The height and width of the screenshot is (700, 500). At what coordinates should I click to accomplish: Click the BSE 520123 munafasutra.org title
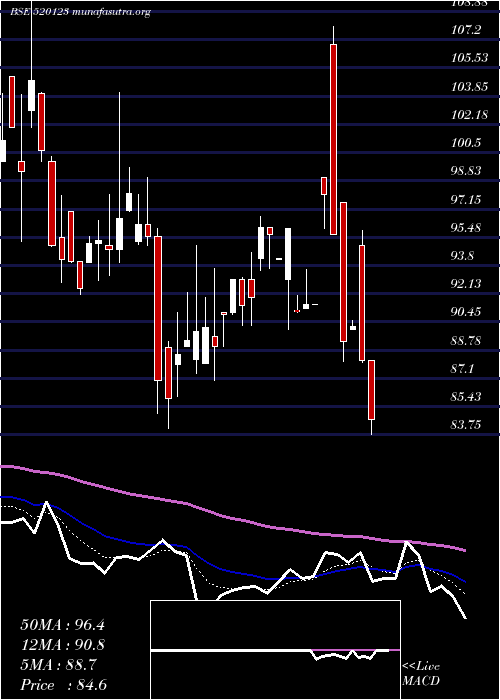pyautogui.click(x=80, y=12)
